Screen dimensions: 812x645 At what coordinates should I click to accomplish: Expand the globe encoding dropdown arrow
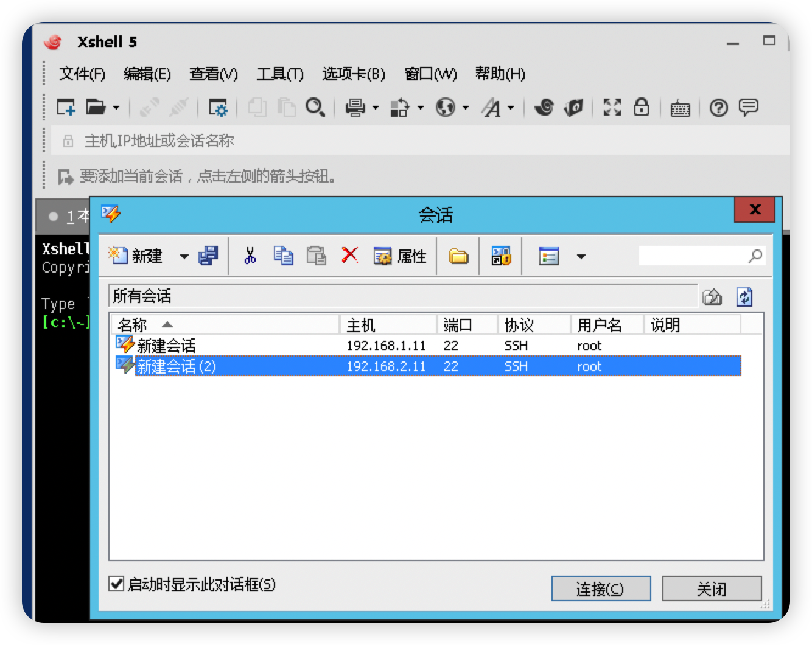(x=465, y=108)
